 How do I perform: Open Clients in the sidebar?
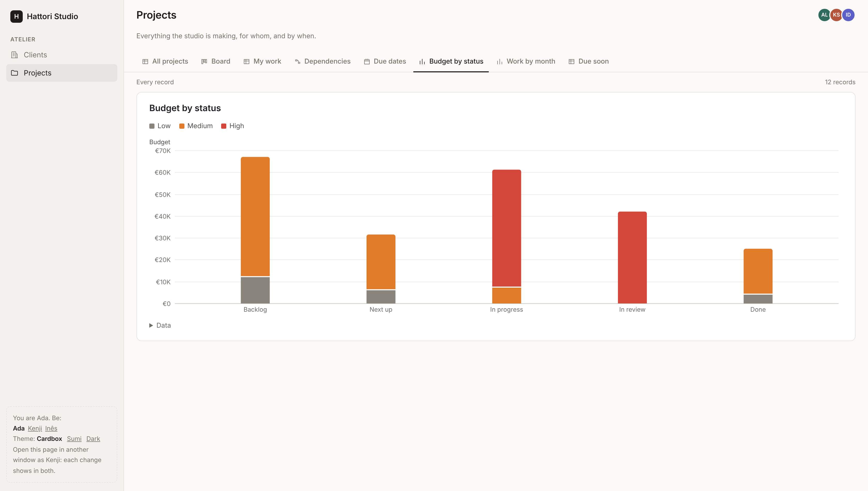coord(62,55)
